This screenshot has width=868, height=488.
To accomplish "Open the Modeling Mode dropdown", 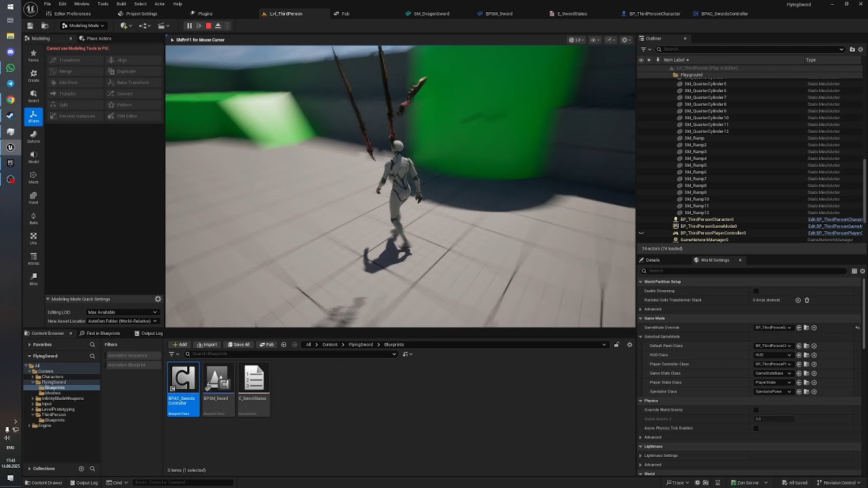I will (83, 26).
